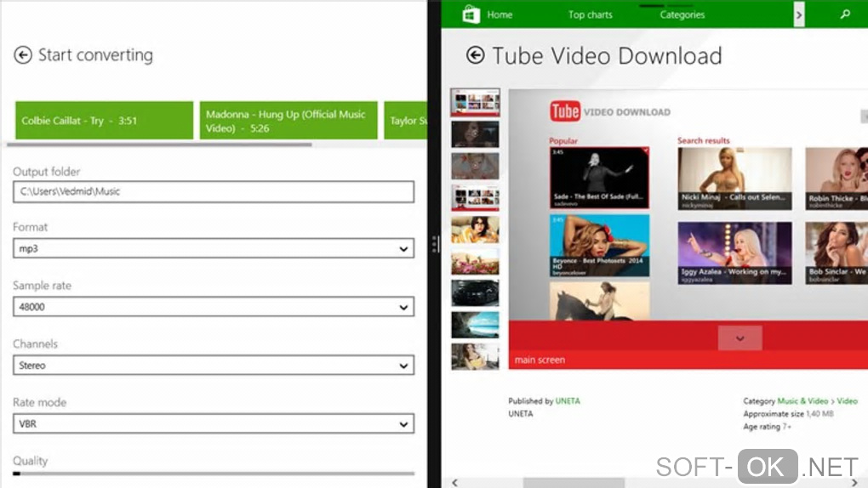The width and height of the screenshot is (868, 488).
Task: Open Home in Store navigation
Action: tap(500, 15)
